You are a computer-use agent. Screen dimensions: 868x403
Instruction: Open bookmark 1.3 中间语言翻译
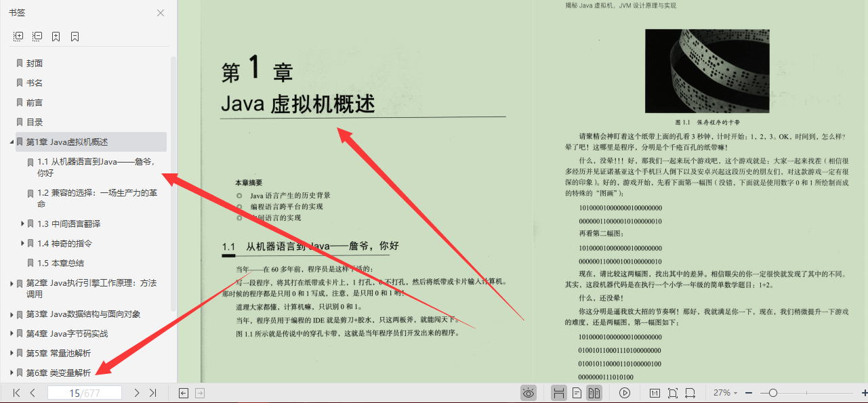coord(69,224)
